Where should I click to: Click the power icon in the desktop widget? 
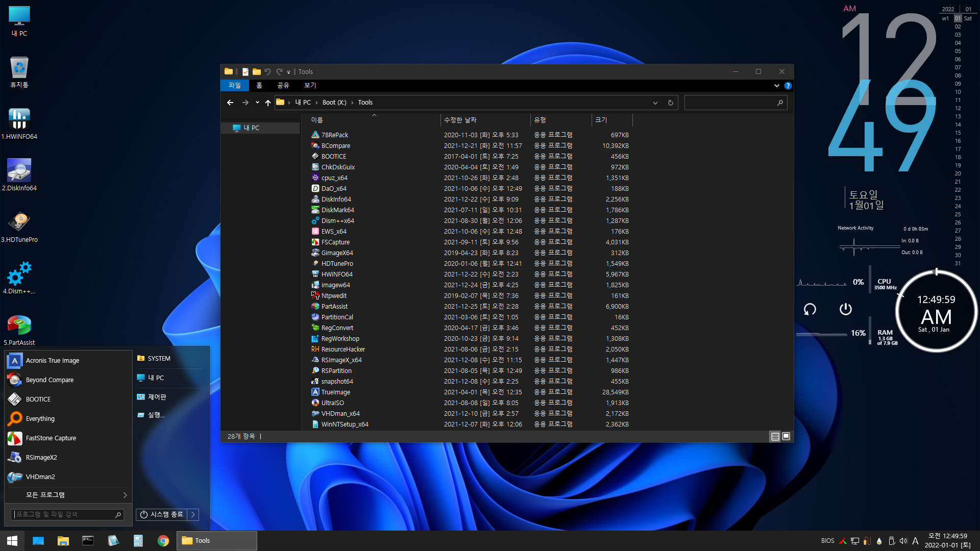[846, 309]
